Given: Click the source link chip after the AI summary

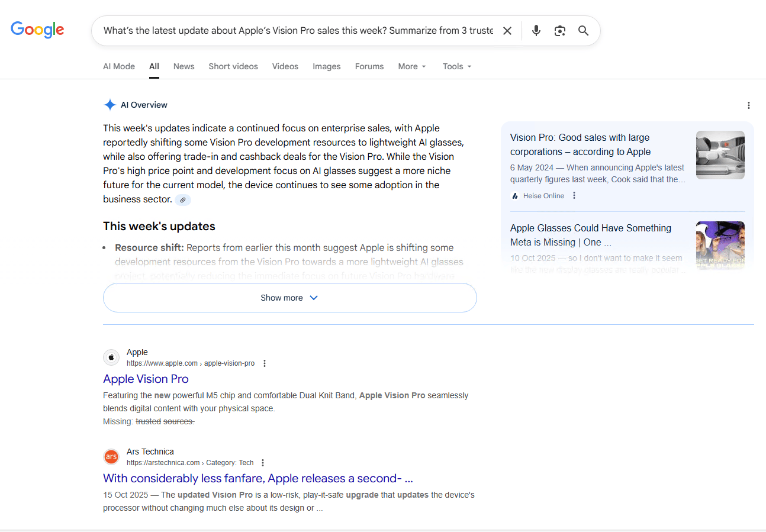Looking at the screenshot, I should 183,200.
